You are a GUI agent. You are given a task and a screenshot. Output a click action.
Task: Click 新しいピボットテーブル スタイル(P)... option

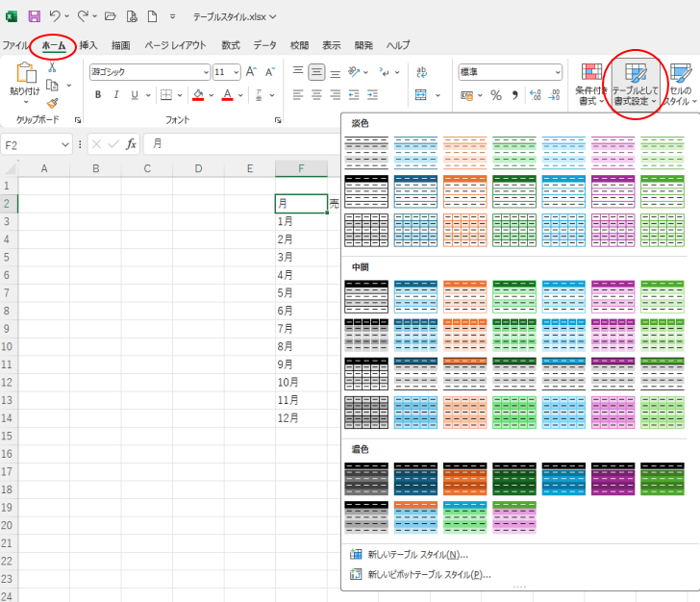(429, 575)
